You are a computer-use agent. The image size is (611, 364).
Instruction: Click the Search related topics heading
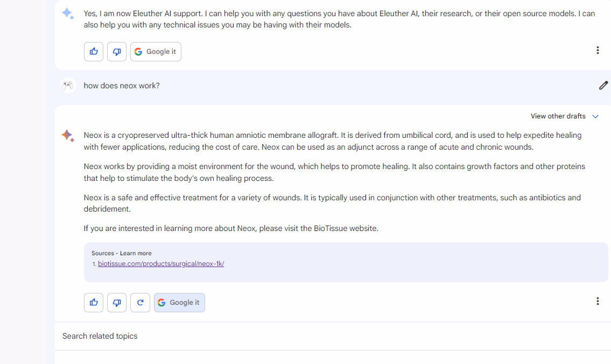click(x=100, y=336)
